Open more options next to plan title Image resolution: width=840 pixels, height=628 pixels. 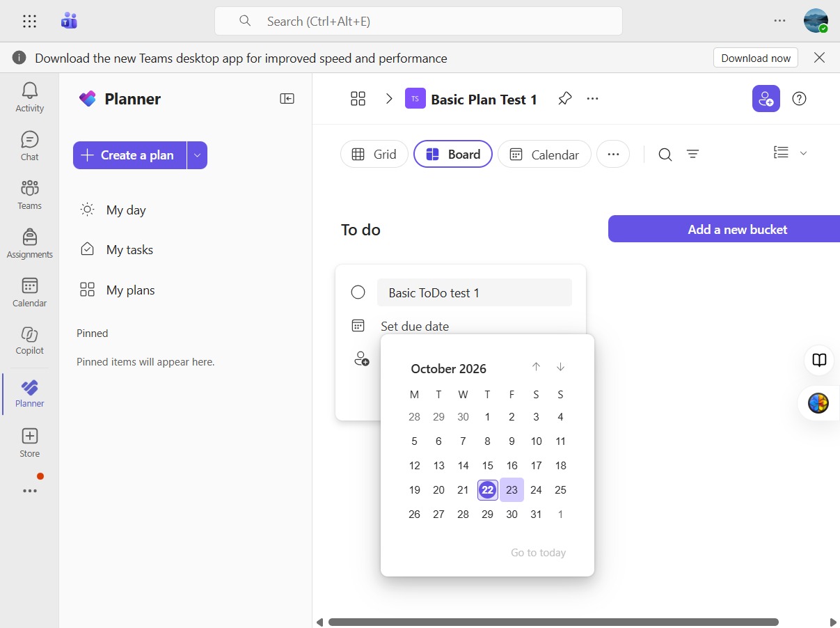click(x=592, y=99)
